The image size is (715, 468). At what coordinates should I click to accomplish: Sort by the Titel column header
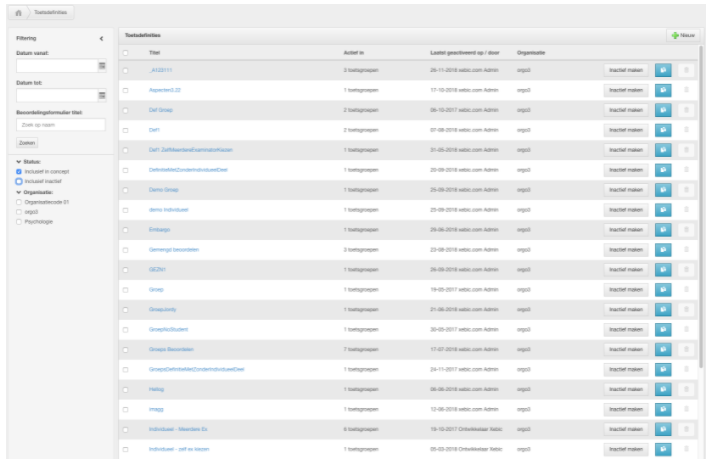pos(154,52)
